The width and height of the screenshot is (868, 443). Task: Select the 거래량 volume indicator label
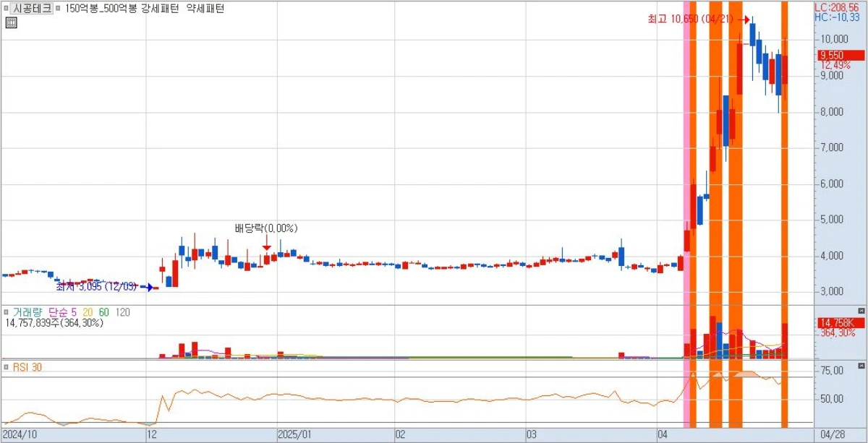pos(27,312)
